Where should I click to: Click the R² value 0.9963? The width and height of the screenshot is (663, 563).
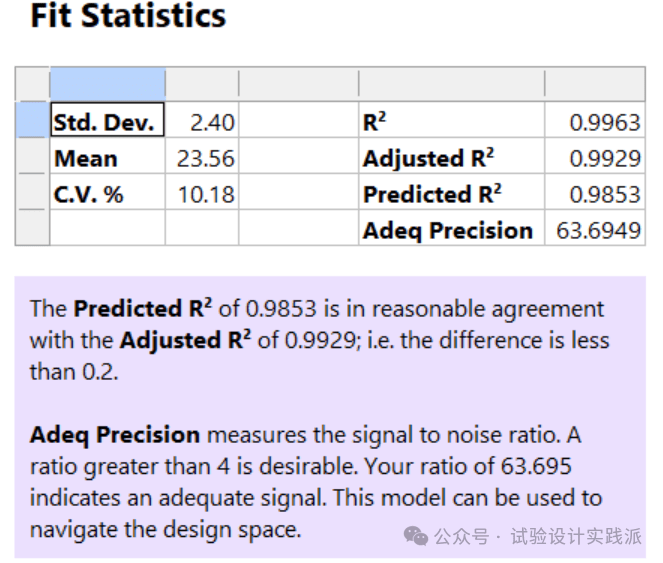point(595,120)
